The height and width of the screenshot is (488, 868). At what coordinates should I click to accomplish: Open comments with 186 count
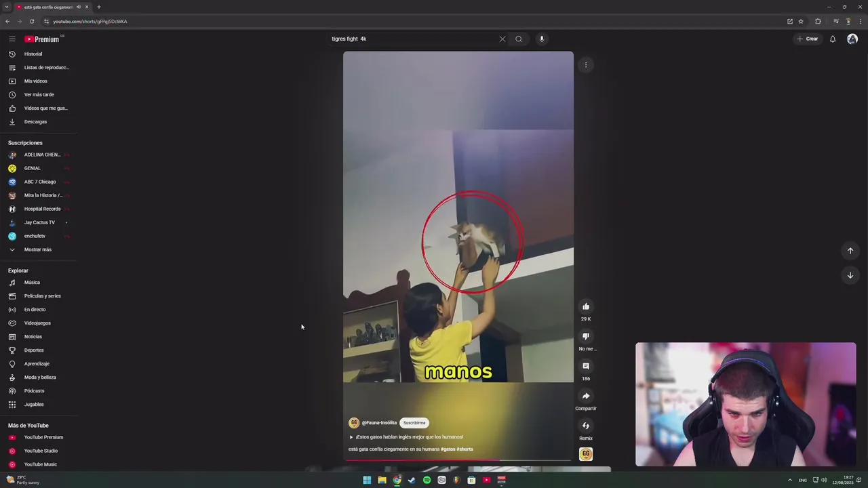pyautogui.click(x=586, y=366)
